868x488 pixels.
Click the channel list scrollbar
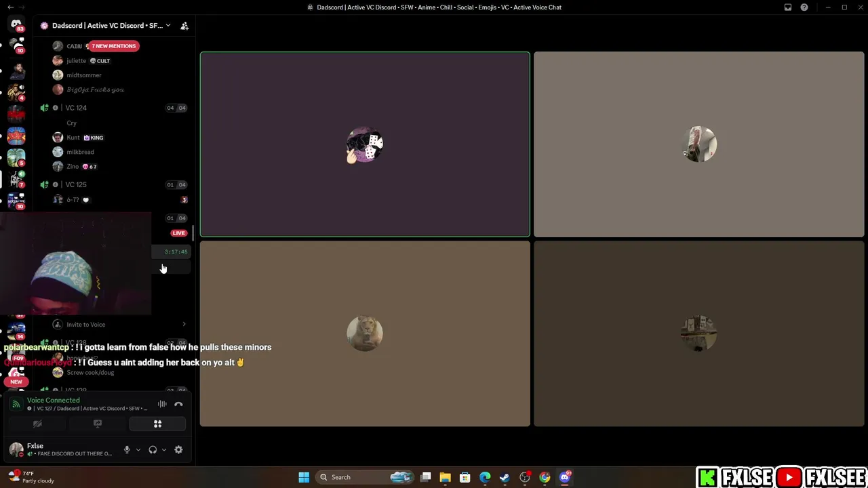click(x=193, y=233)
